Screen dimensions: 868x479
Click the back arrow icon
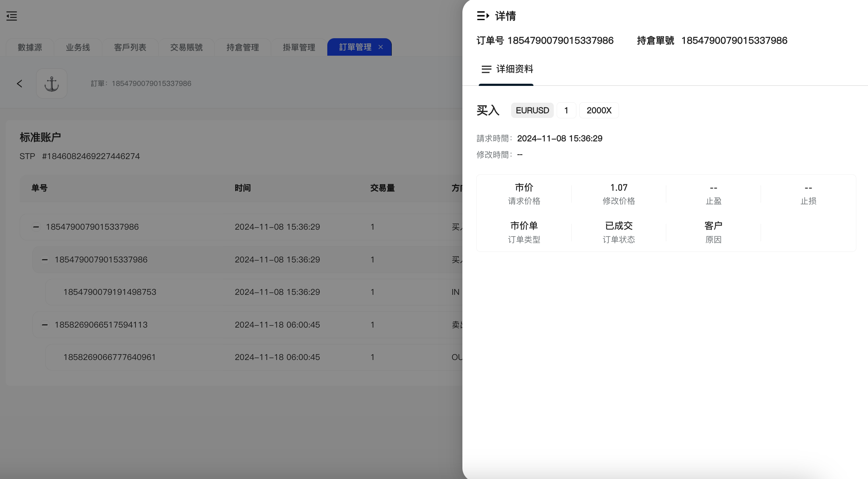click(20, 84)
